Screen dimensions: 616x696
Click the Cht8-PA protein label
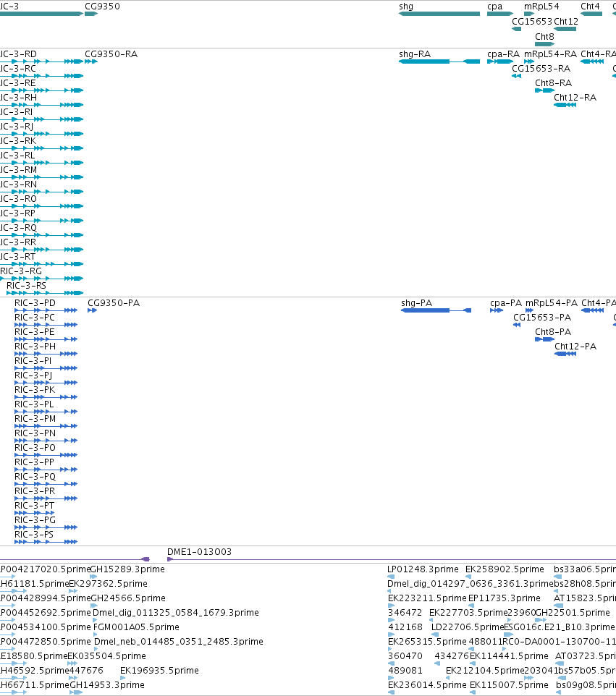click(x=553, y=332)
